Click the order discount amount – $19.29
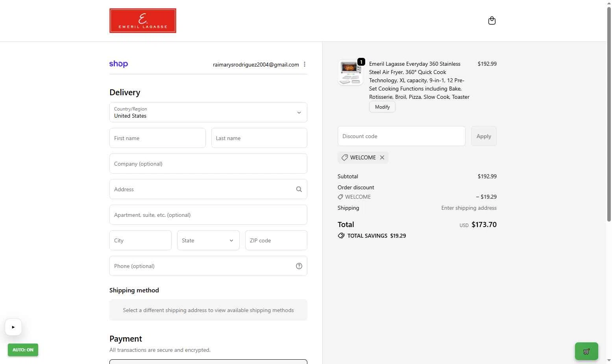This screenshot has width=612, height=364. (486, 197)
